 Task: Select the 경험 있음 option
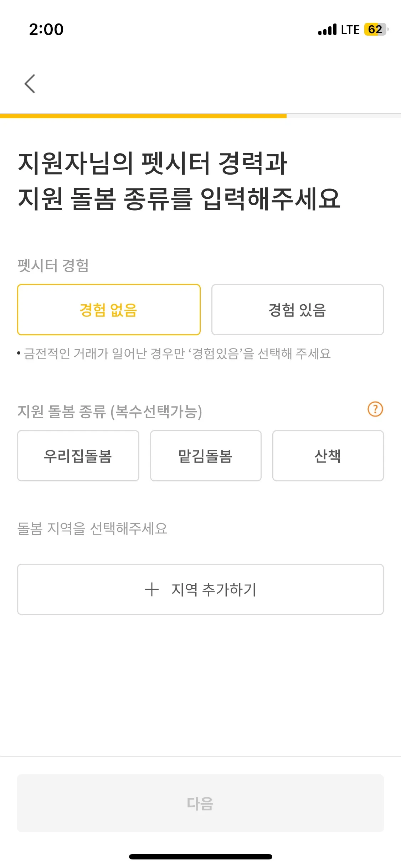click(x=297, y=310)
